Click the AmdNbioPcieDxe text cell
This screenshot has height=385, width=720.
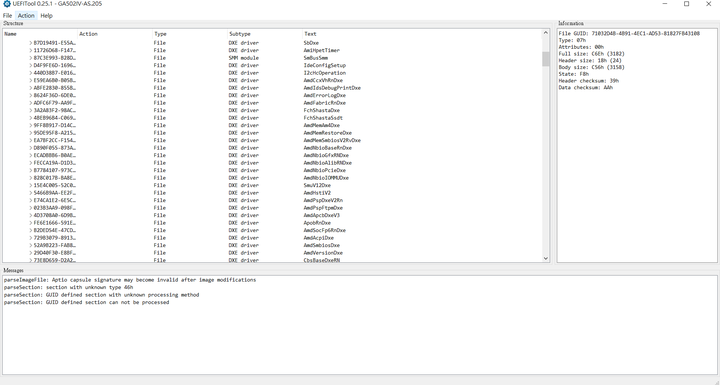click(325, 170)
